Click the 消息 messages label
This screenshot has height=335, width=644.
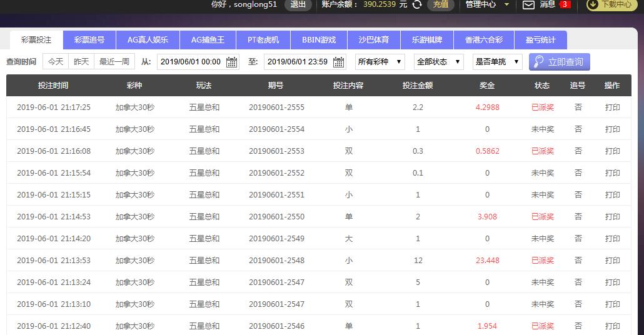[x=548, y=4]
